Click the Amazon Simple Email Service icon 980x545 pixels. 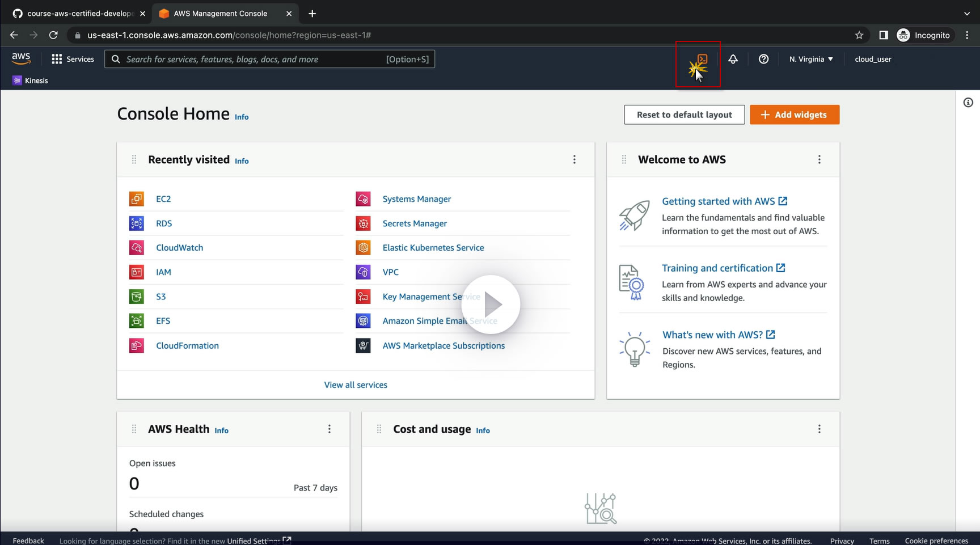[x=363, y=321]
